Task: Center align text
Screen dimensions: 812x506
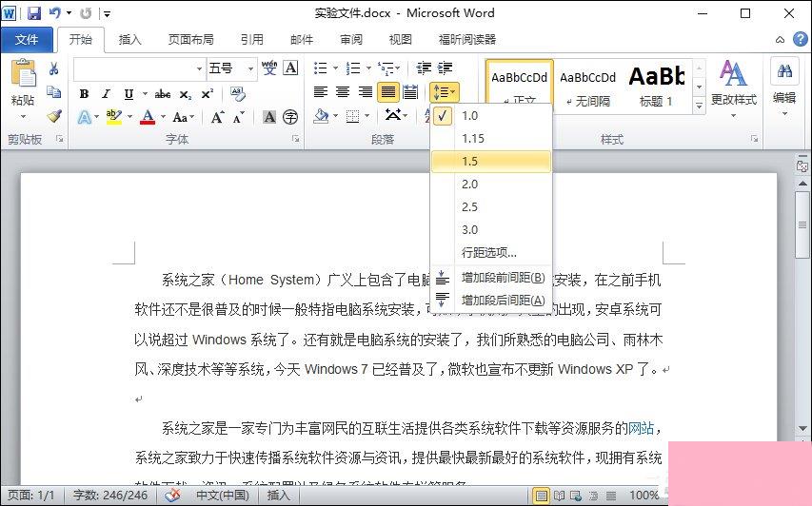Action: [343, 92]
